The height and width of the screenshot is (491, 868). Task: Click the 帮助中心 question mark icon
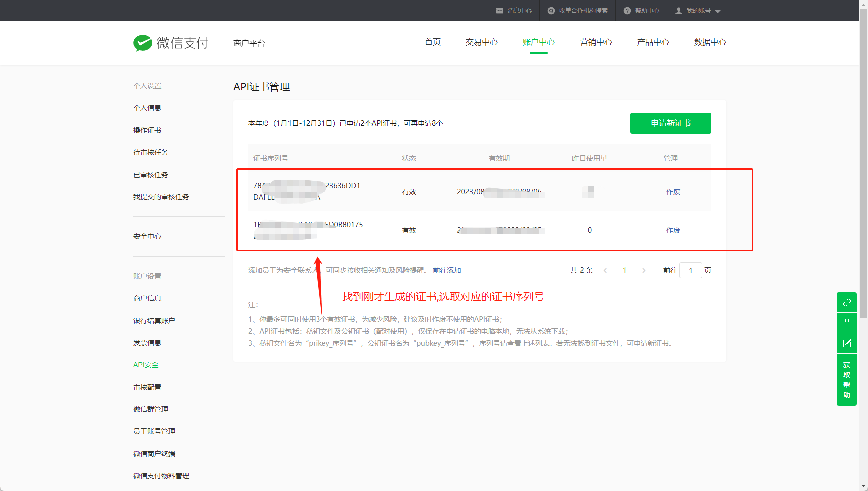[x=627, y=11]
